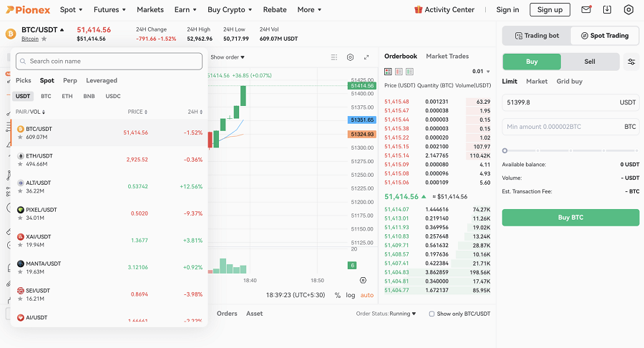Screen dimensions: 644x348
Task: Click the chart list layout icon
Action: click(334, 57)
